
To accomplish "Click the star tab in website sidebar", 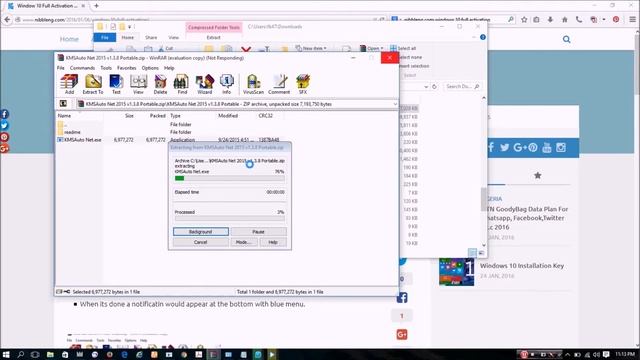I will [x=538, y=176].
